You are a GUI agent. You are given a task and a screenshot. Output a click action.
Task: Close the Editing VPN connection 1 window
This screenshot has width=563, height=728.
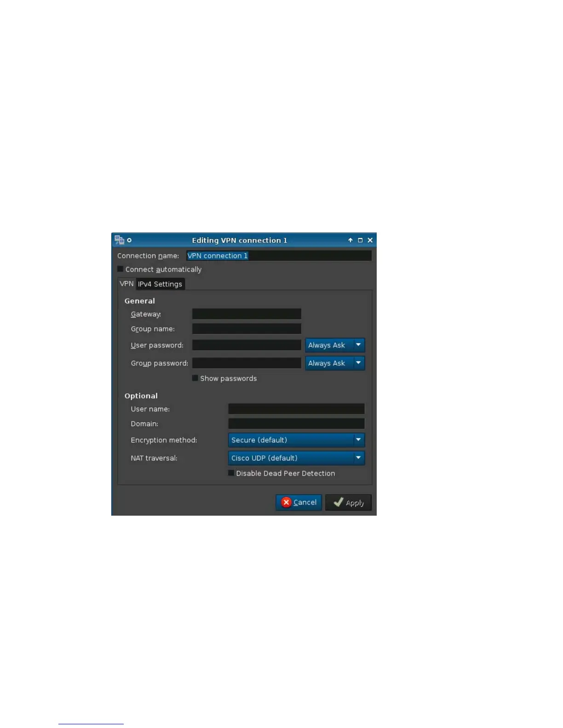point(370,240)
